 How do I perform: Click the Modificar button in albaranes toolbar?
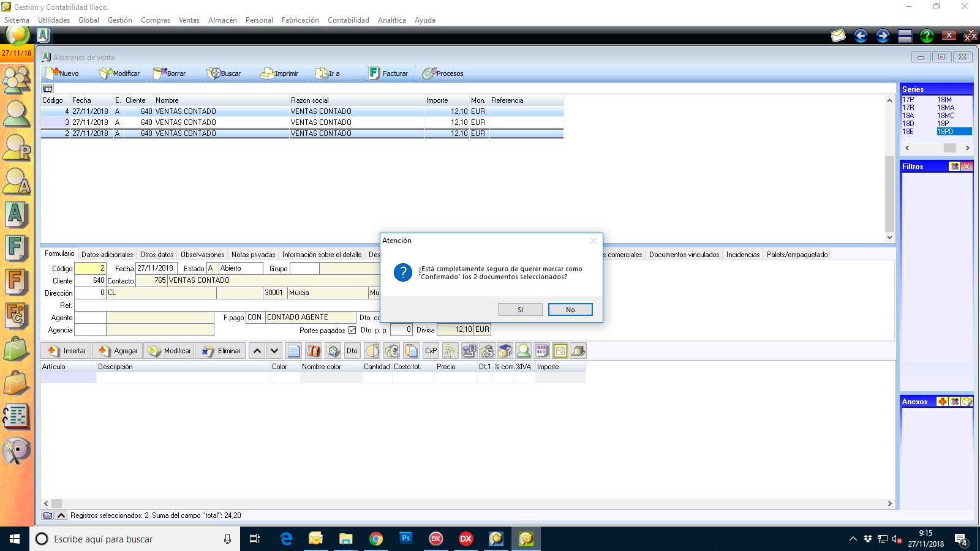119,73
